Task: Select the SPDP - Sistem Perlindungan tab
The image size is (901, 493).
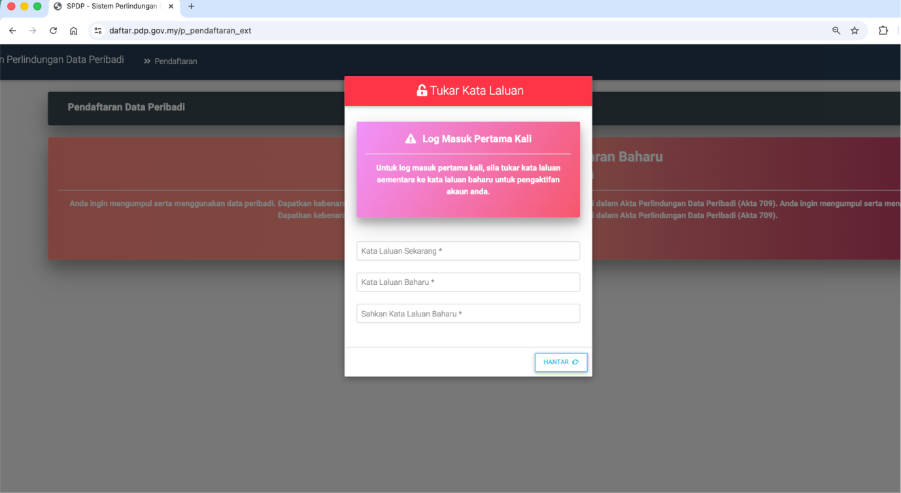Action: (114, 7)
